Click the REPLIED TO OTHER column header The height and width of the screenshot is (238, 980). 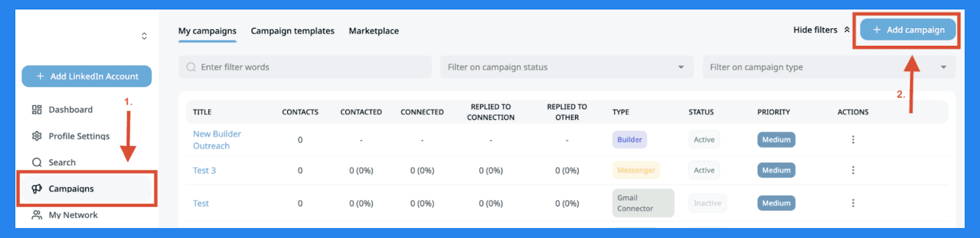[x=567, y=112]
